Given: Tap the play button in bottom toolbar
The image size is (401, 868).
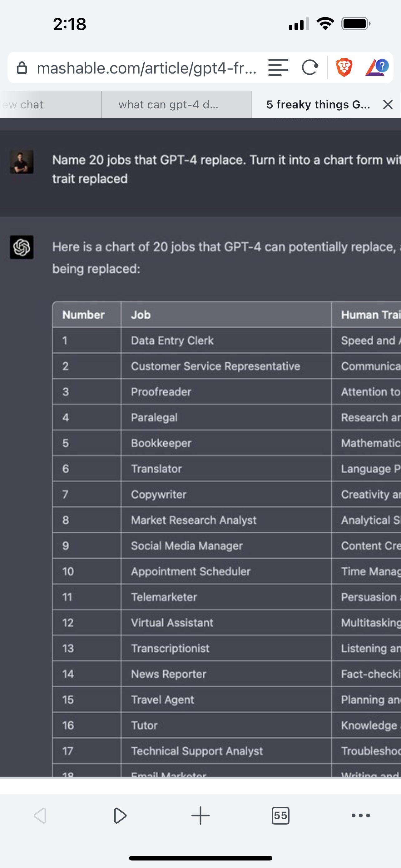Looking at the screenshot, I should pyautogui.click(x=120, y=816).
